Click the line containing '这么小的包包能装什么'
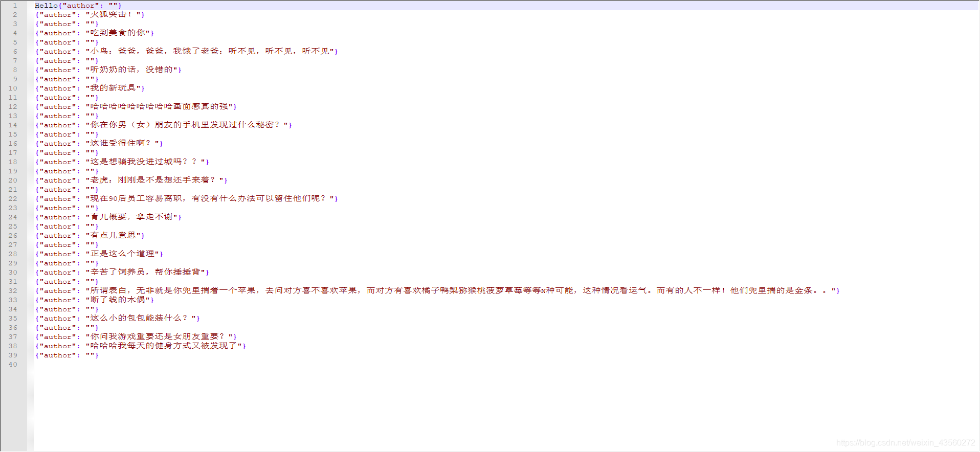Image resolution: width=980 pixels, height=452 pixels. (x=118, y=319)
